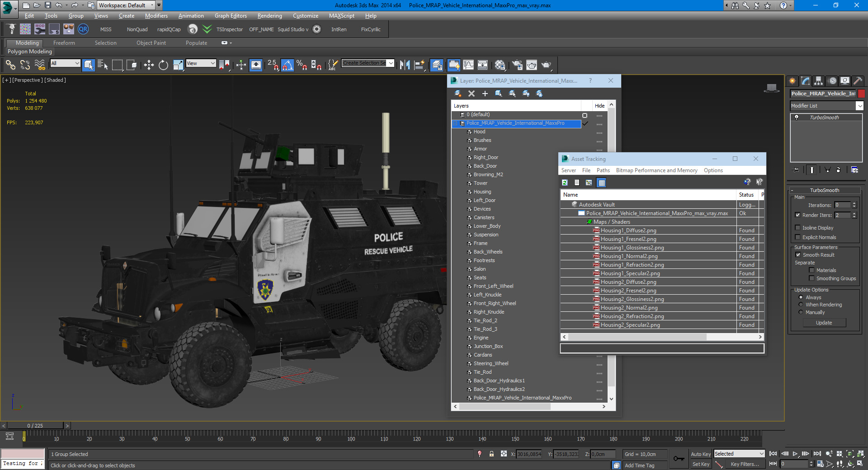Open the reference coordinate View dropdown
The height and width of the screenshot is (470, 868).
pos(201,63)
